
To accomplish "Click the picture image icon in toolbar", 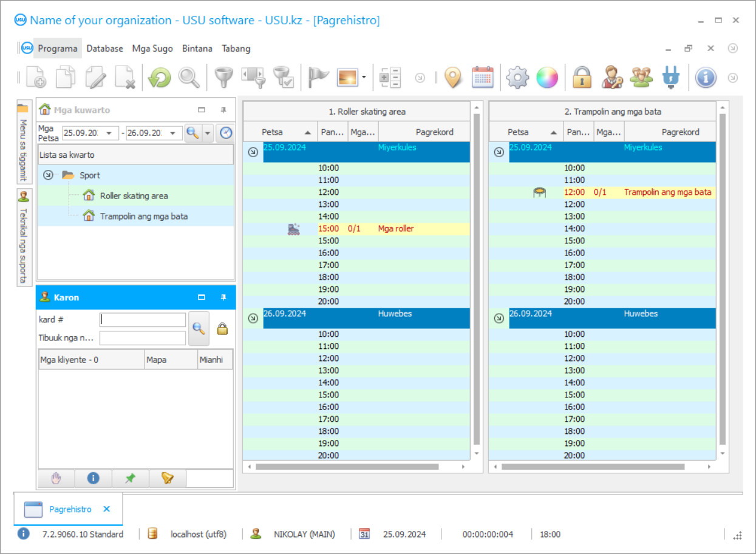I will click(x=347, y=78).
